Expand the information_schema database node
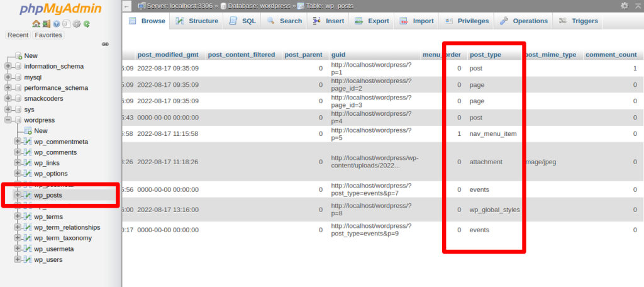The image size is (644, 287). pos(8,66)
